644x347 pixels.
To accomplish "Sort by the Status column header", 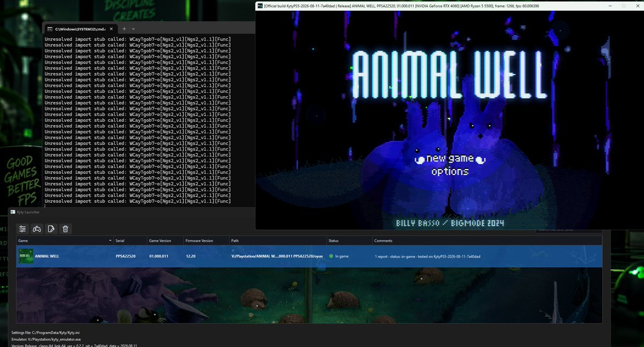I will point(349,241).
